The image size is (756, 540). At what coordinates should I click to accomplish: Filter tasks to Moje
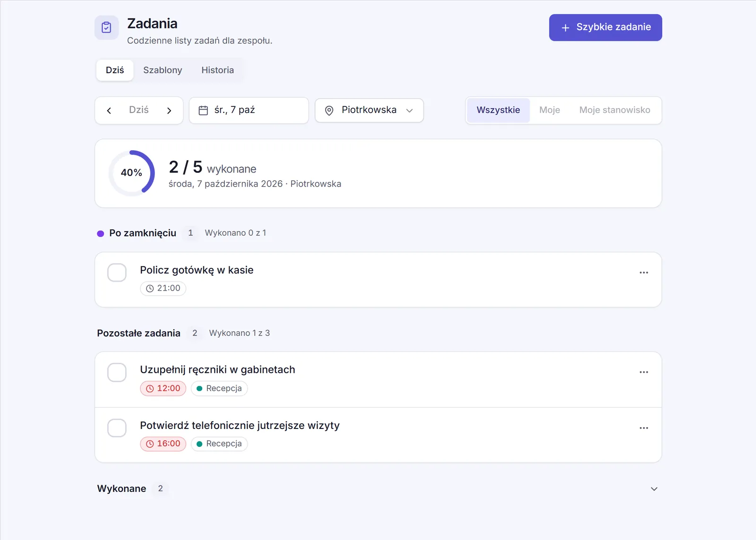click(550, 110)
